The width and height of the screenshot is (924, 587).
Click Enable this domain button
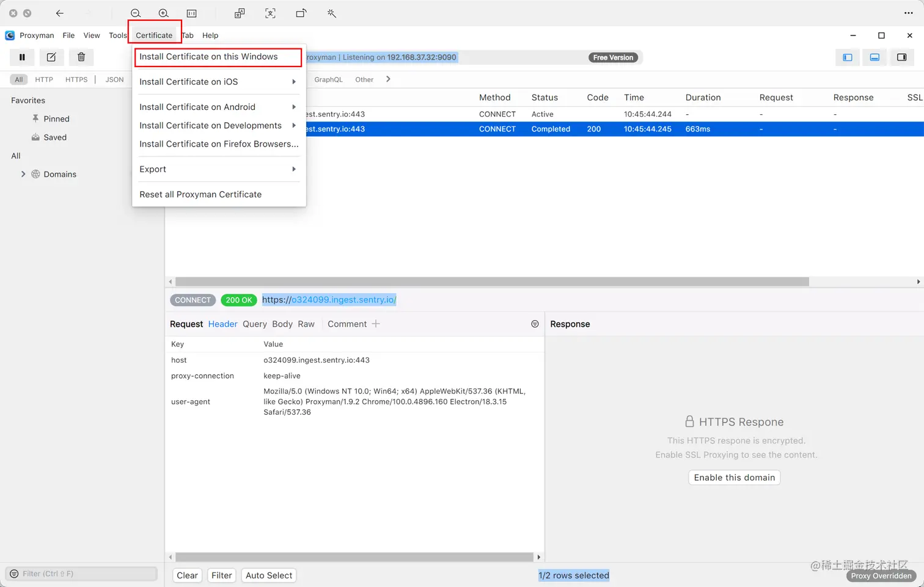point(734,478)
